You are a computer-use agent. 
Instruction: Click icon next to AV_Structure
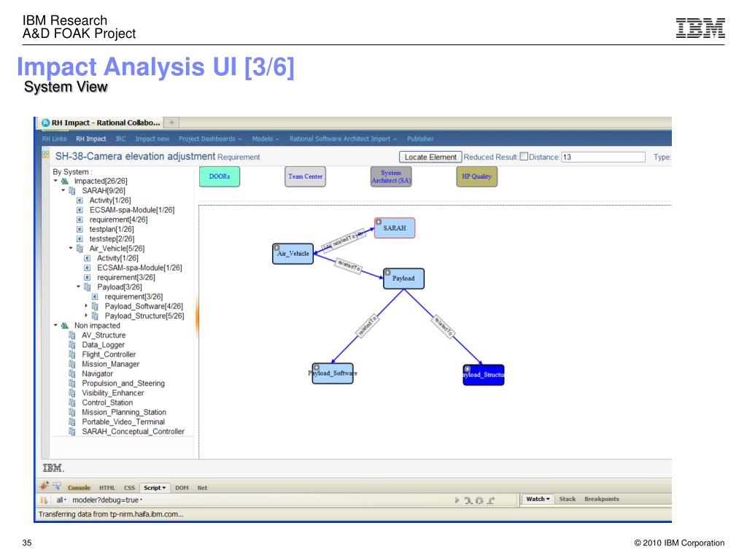(72, 335)
